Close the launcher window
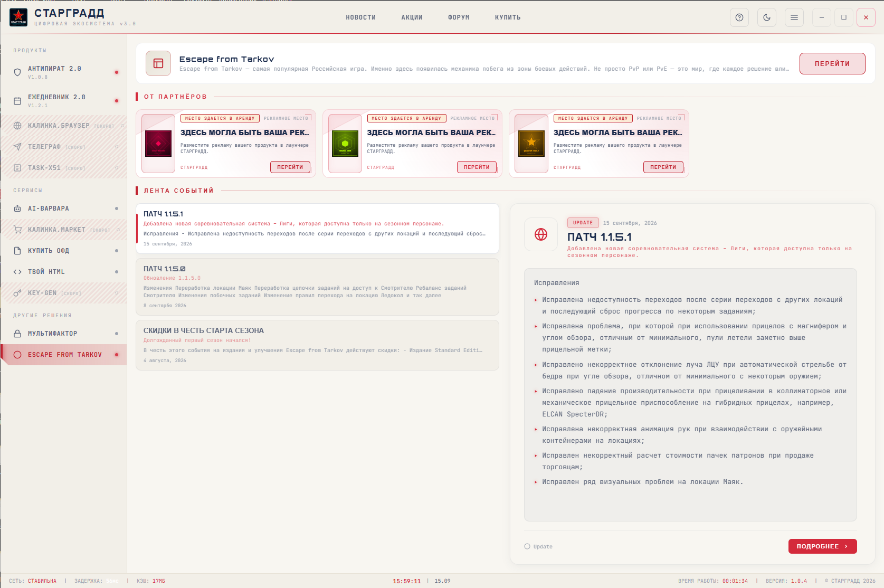Viewport: 884px width, 588px height. [866, 17]
